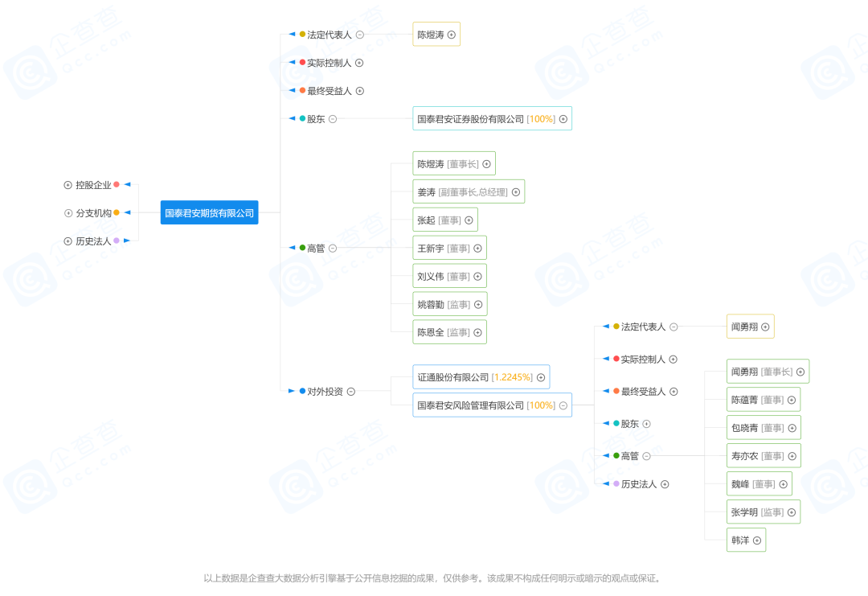
Task: Select the root node 国泰君安期货有限公司
Action: tap(209, 212)
